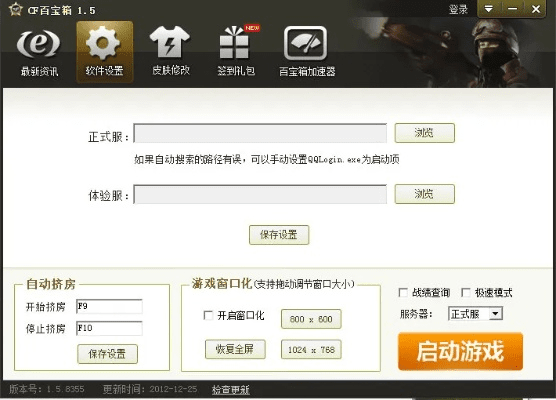
Task: Click the 保存设置 button below path fields
Action: (279, 235)
